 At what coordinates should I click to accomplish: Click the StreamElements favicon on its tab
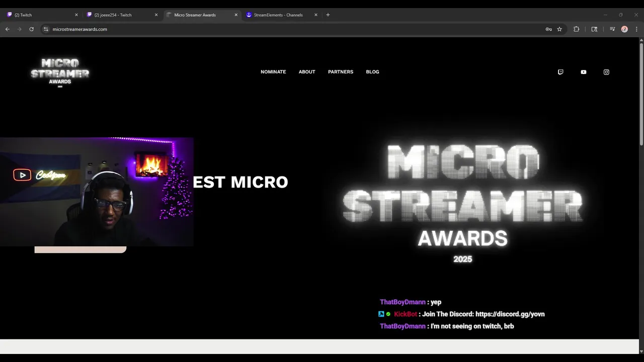[249, 15]
